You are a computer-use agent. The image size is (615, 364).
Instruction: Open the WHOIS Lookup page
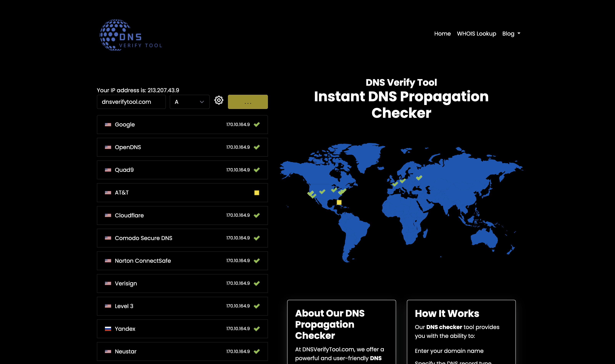point(476,34)
